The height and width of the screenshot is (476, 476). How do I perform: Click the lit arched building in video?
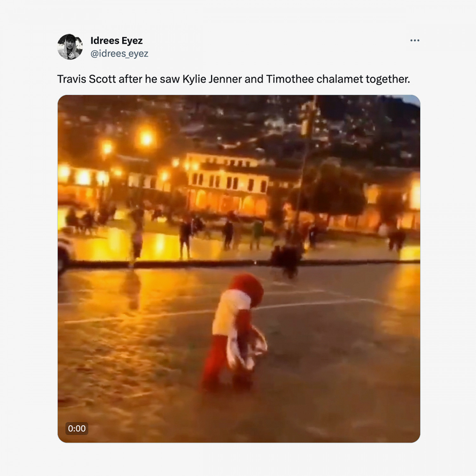pos(227,184)
